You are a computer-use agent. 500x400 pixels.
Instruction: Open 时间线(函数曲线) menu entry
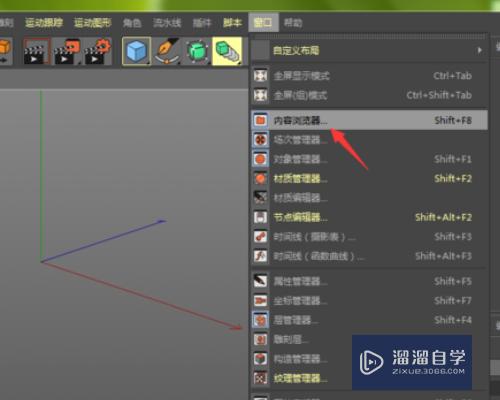pyautogui.click(x=369, y=256)
